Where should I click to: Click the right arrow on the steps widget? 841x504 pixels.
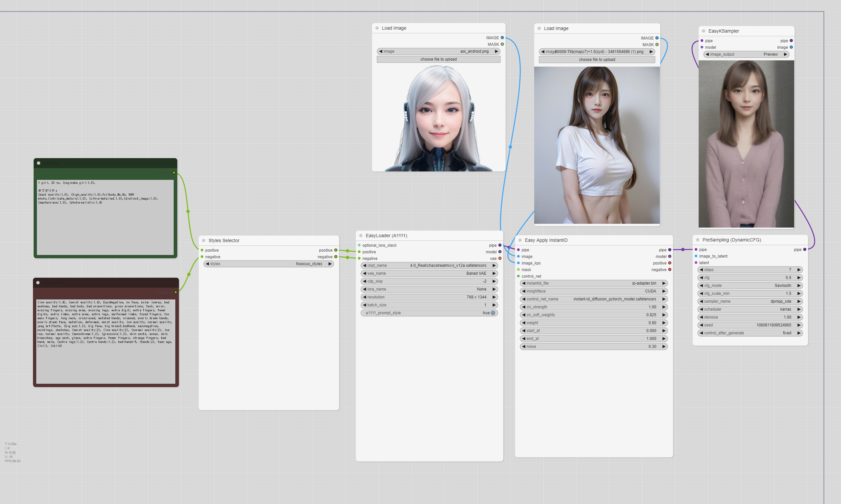pos(799,270)
